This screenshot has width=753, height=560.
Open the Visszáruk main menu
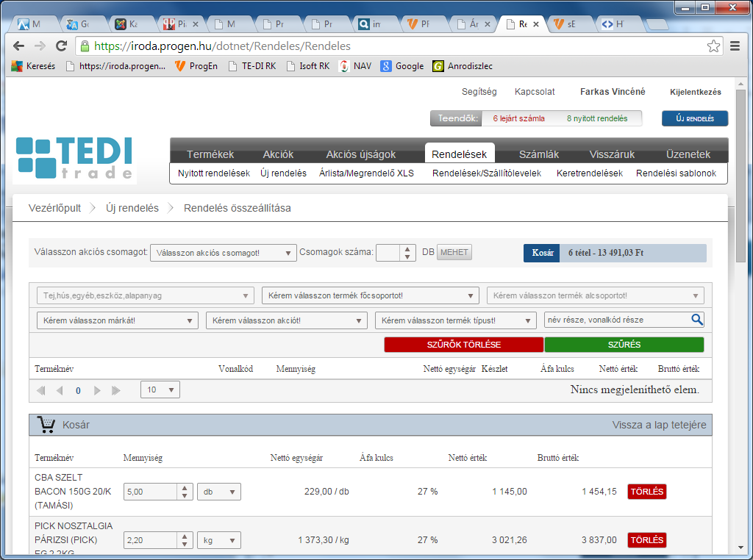[x=612, y=154]
